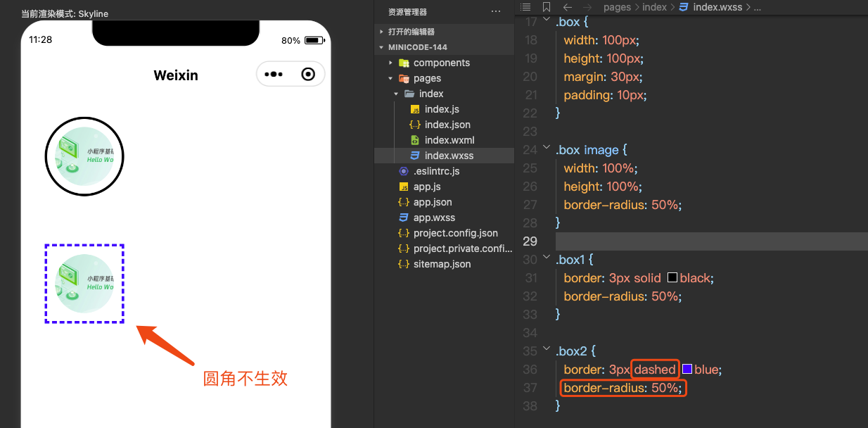This screenshot has width=868, height=428.
Task: Go forward with the right arrow
Action: tap(588, 7)
